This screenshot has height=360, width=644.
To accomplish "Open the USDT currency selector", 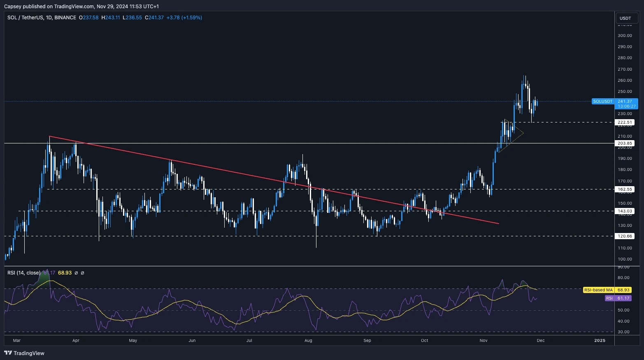I will coord(625,18).
